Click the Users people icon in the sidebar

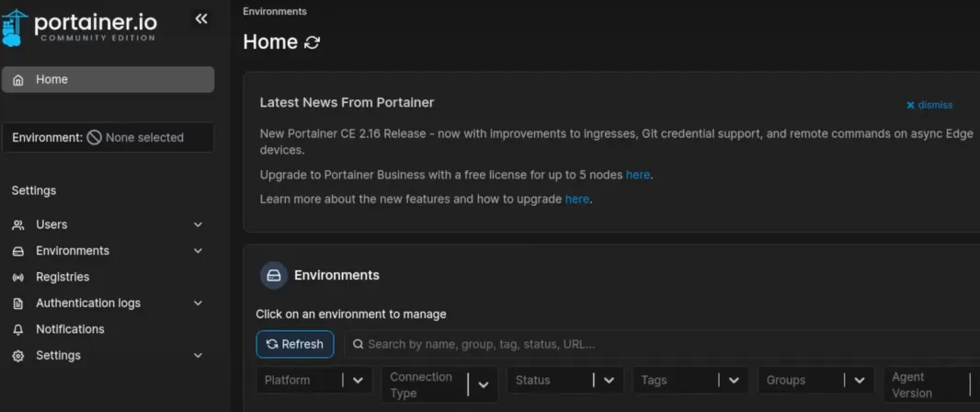18,225
